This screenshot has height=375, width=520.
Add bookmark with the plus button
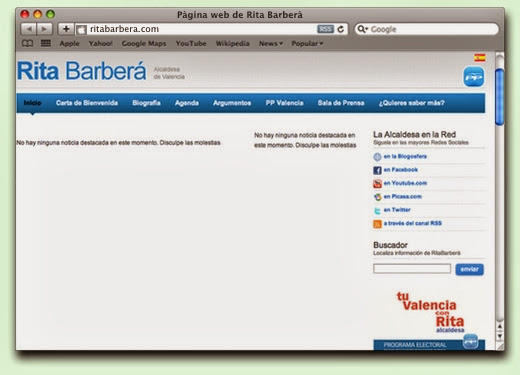[x=66, y=29]
